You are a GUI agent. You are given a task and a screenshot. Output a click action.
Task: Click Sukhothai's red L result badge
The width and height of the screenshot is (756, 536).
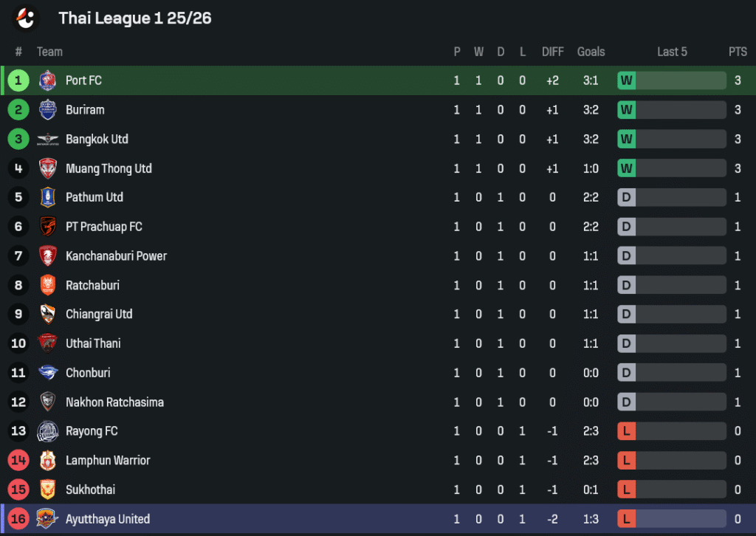pos(626,489)
